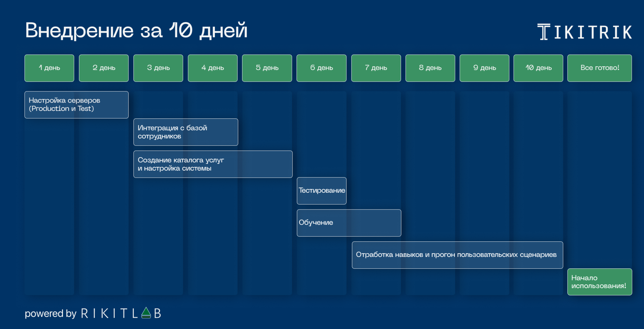Viewport: 644px width, 329px height.
Task: Click the RIKITLAB logo in footer
Action: 121,313
